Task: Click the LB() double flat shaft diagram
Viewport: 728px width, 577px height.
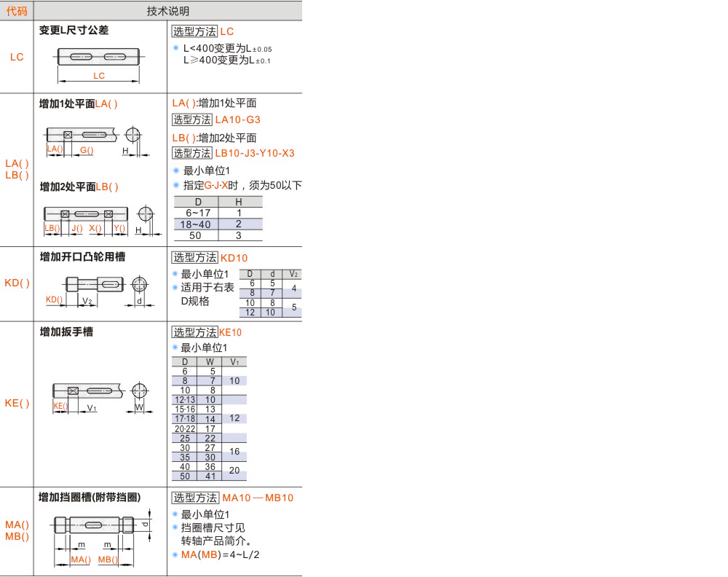Action: point(103,220)
